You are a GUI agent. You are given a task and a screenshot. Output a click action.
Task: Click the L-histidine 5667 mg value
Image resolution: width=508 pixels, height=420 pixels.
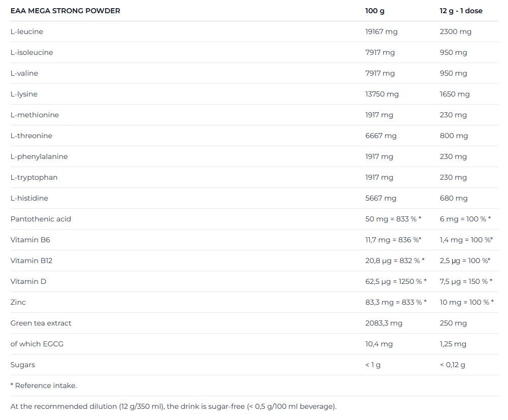click(380, 198)
